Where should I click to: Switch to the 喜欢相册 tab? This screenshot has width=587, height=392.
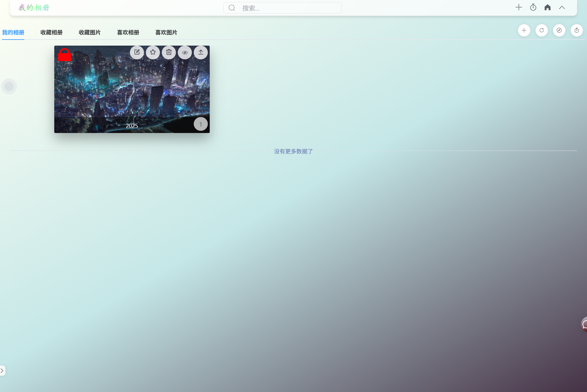pyautogui.click(x=128, y=33)
